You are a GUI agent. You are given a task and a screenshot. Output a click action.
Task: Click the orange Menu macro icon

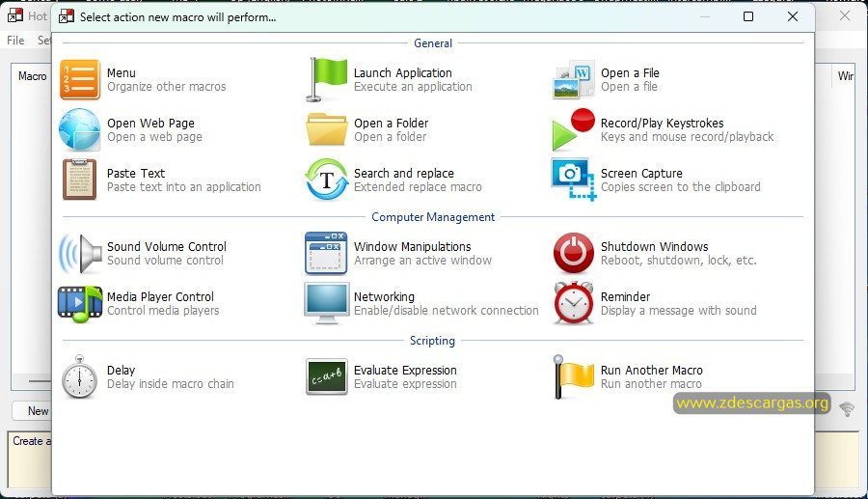[x=80, y=80]
